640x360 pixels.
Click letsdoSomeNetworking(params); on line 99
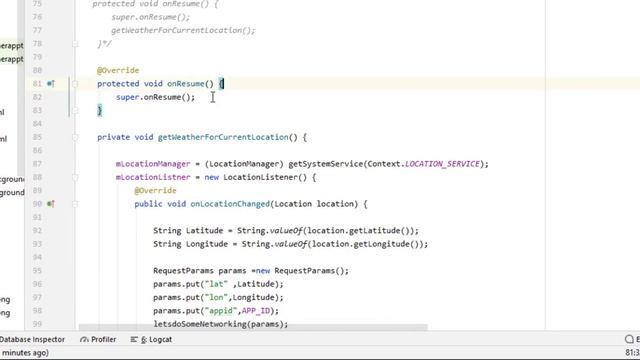pyautogui.click(x=220, y=324)
